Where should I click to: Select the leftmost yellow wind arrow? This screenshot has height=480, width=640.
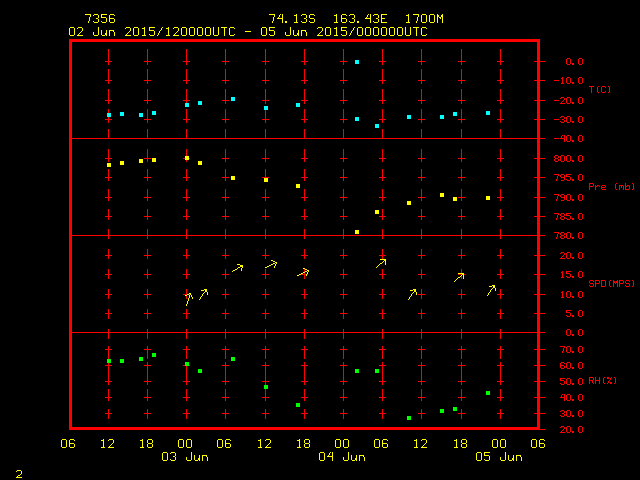pyautogui.click(x=188, y=298)
